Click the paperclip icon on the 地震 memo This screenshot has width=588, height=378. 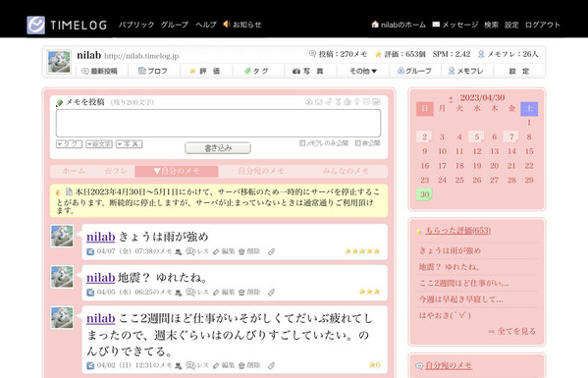(272, 293)
